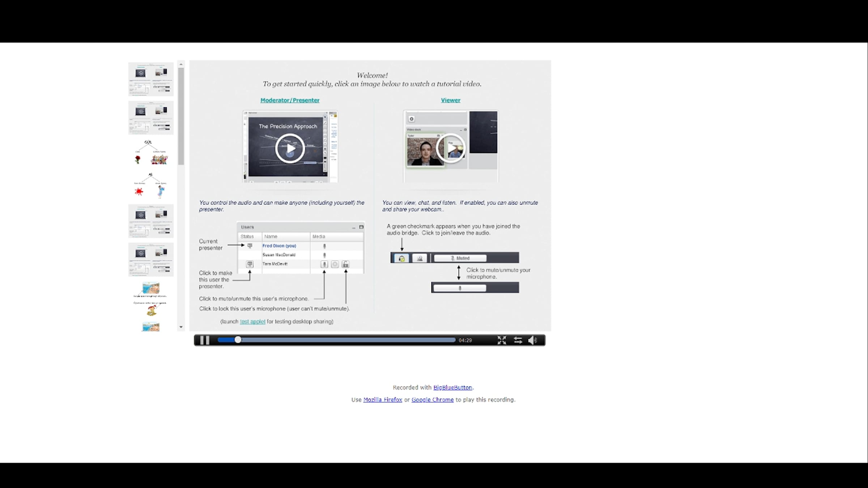The height and width of the screenshot is (488, 868).
Task: Play the Moderator/Presenter tutorial video
Action: 290,148
